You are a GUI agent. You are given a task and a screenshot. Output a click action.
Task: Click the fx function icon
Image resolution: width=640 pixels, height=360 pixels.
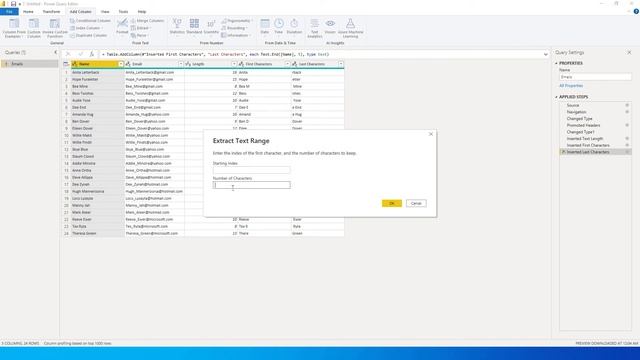(92, 54)
